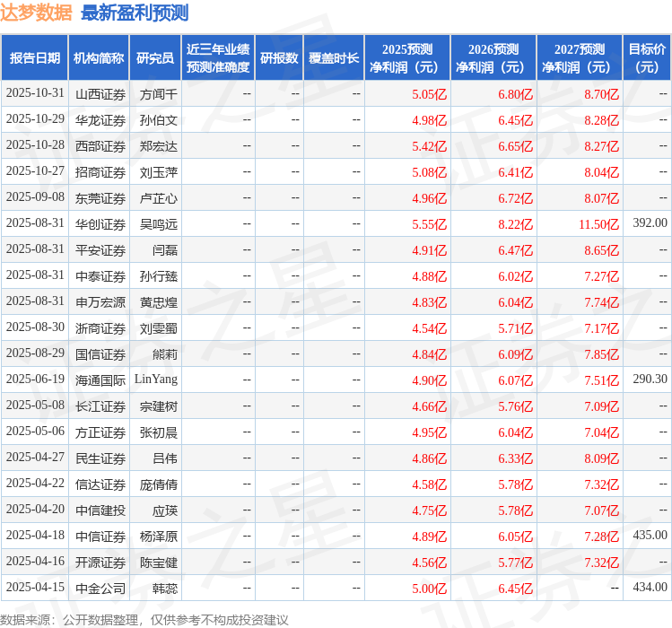Viewport: 672px width, 628px height.
Task: Click institution 华创证券
Action: (x=100, y=224)
